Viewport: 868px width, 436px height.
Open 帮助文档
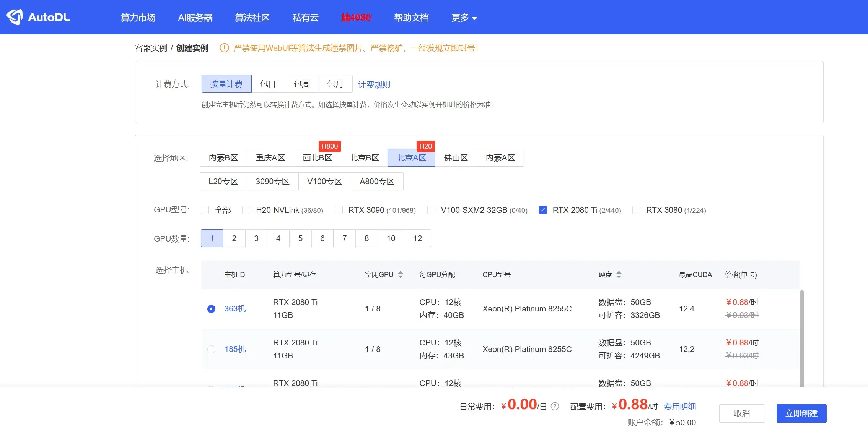pos(412,18)
